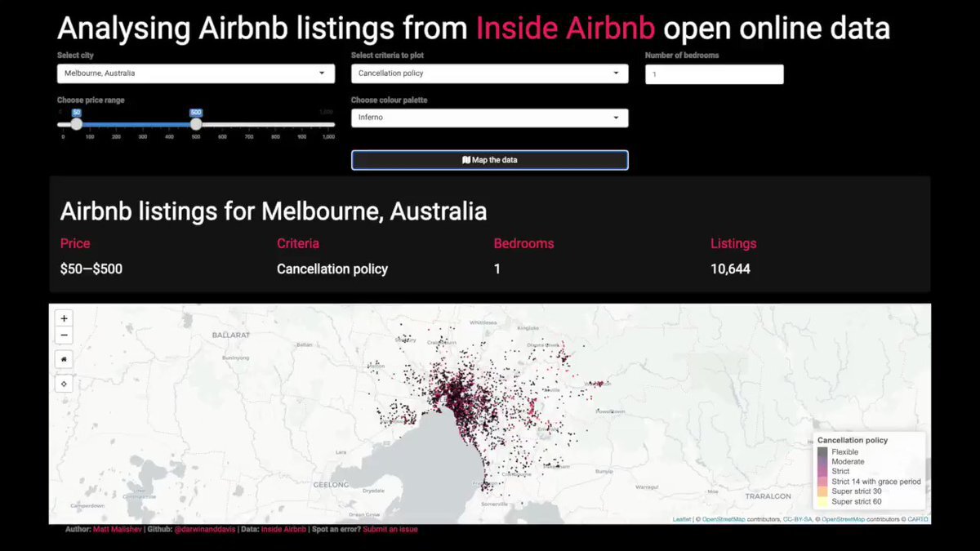
Task: Click the map zoom in button
Action: [x=64, y=318]
